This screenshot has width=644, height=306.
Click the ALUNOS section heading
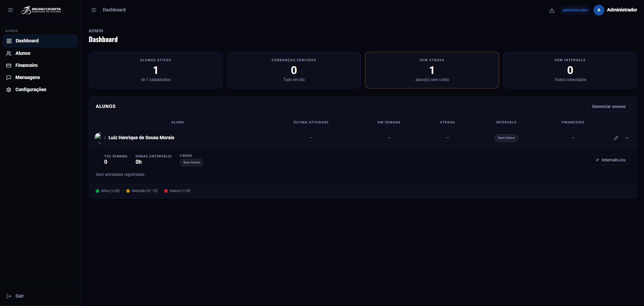106,106
